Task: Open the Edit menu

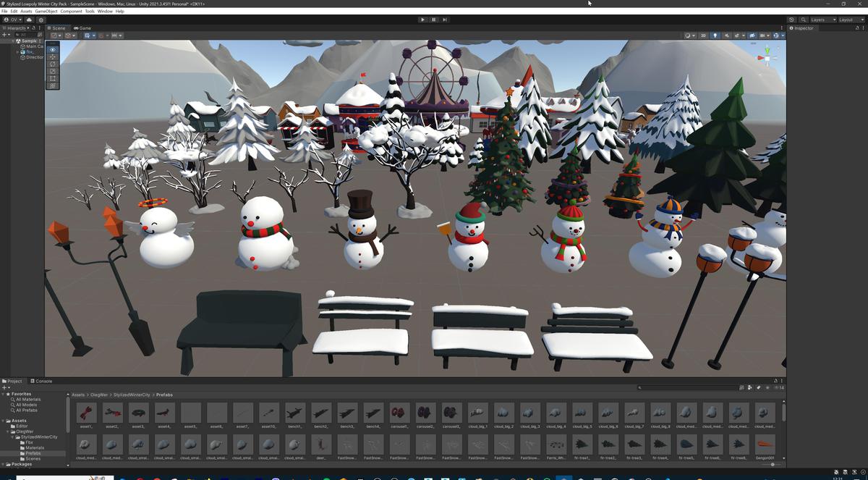Action: tap(14, 12)
